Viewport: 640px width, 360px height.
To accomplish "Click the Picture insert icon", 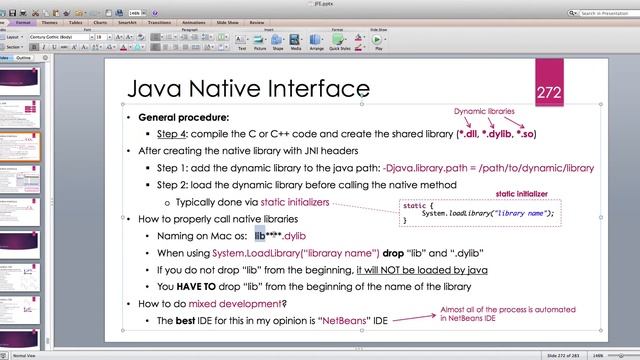I will [x=259, y=40].
